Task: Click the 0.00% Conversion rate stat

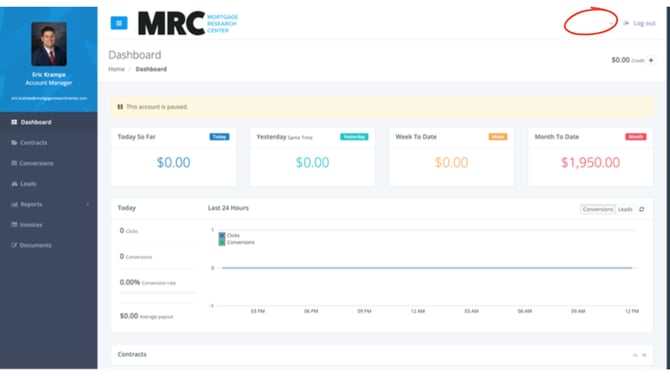Action: click(x=147, y=282)
